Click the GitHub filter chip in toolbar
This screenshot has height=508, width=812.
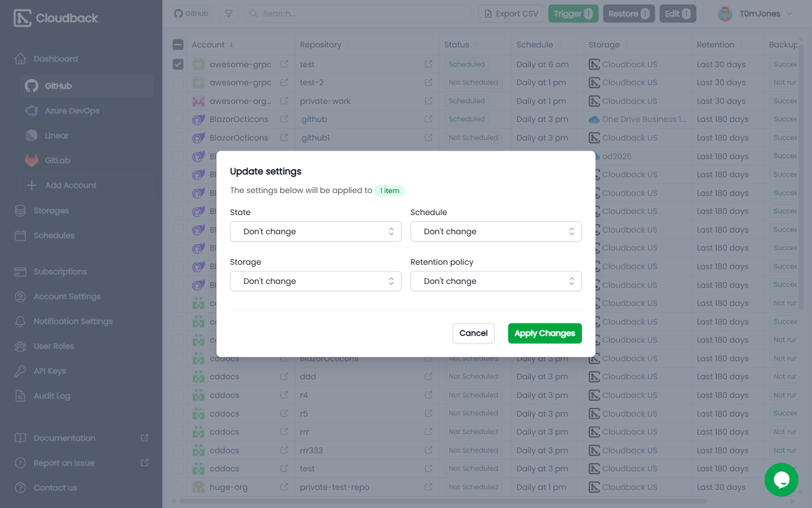tap(191, 14)
